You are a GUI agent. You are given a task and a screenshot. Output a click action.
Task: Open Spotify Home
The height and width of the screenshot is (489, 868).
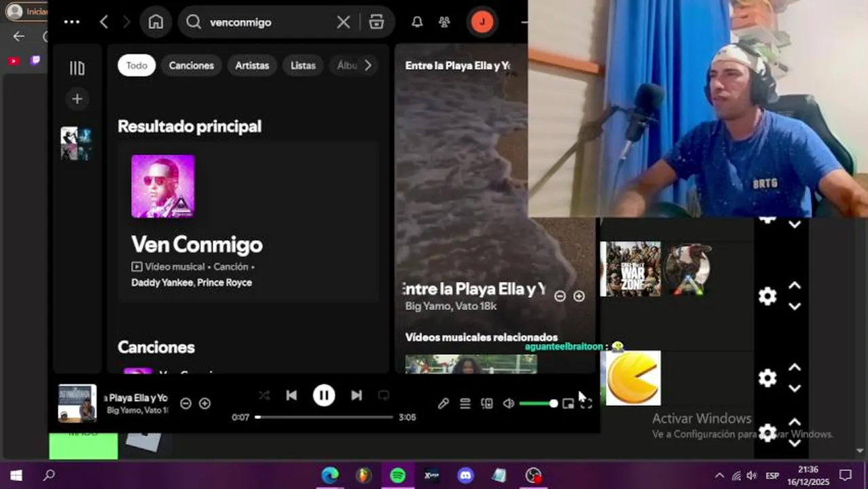click(x=156, y=22)
